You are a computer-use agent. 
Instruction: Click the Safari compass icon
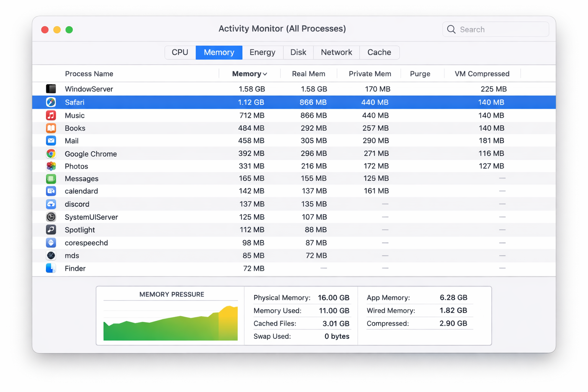51,102
